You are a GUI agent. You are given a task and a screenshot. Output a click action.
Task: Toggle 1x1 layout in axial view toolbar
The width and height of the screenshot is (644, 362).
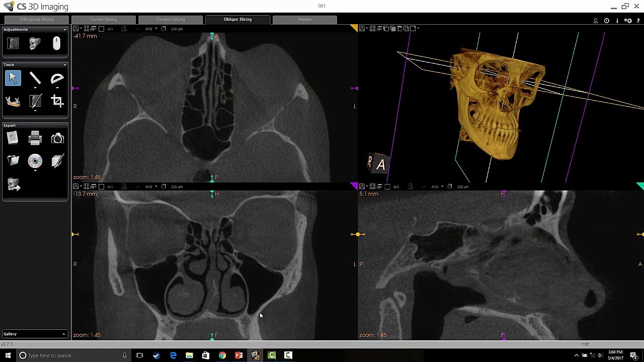tap(110, 29)
